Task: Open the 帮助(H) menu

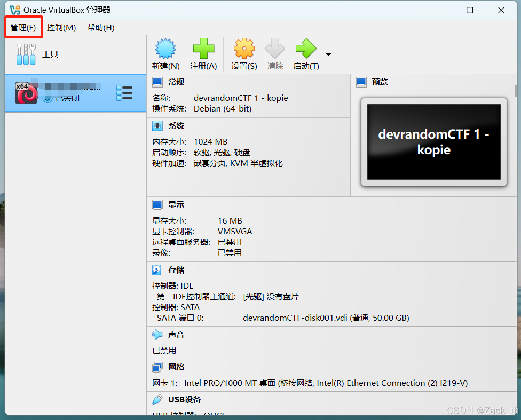Action: (x=101, y=28)
